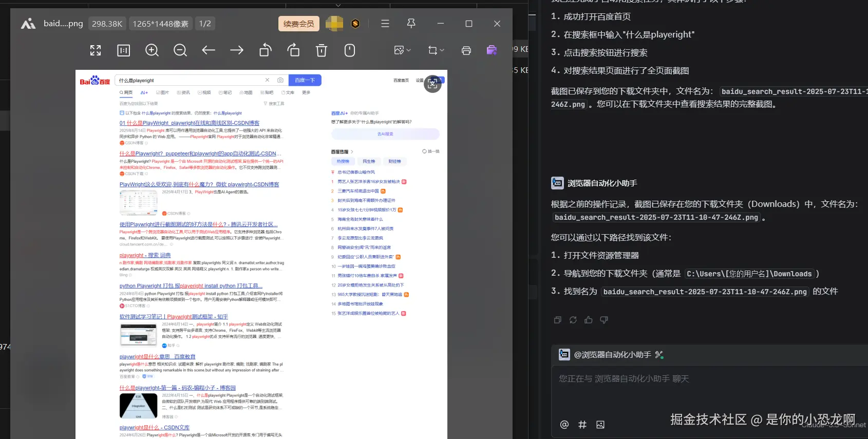
Task: Click the file name snippet in step 3
Action: tap(705, 292)
